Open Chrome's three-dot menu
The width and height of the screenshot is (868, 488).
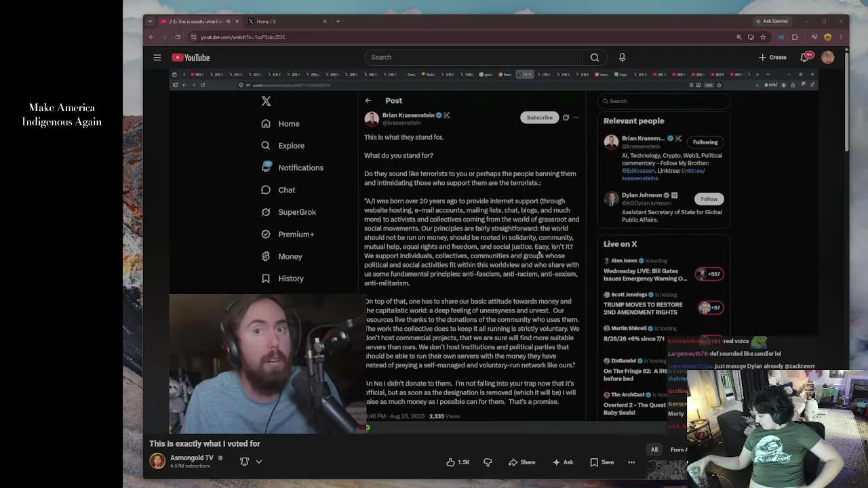[841, 37]
